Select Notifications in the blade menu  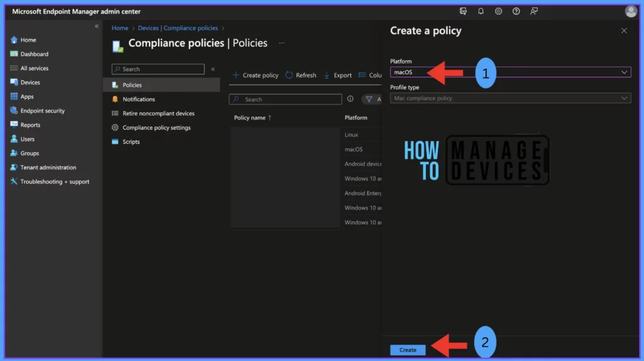138,99
